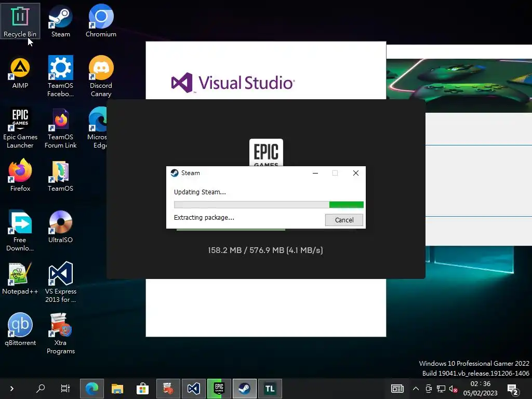Click the installer icon beside Microsoft Store
This screenshot has height=399, width=532.
click(168, 389)
